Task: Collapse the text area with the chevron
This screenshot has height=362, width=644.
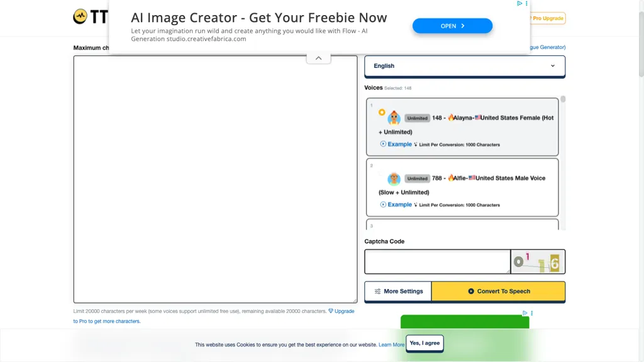Action: [318, 57]
